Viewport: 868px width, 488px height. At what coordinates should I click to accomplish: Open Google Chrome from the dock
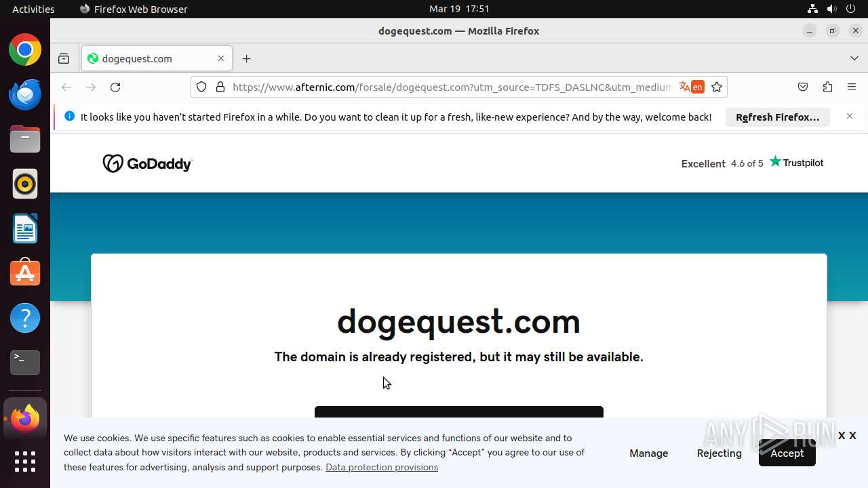tap(25, 50)
